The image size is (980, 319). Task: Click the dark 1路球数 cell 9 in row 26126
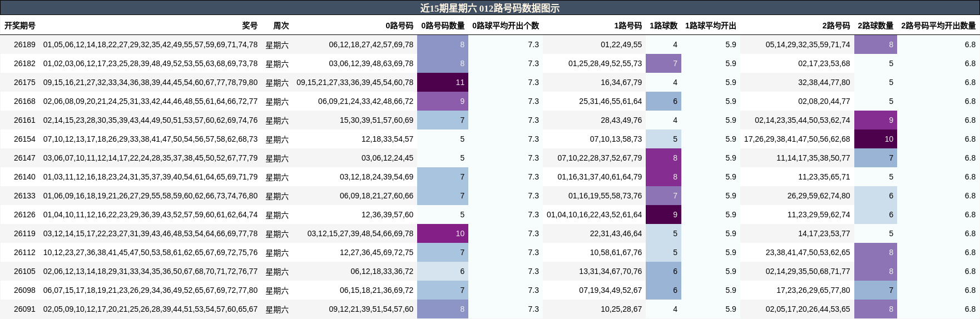click(x=664, y=215)
